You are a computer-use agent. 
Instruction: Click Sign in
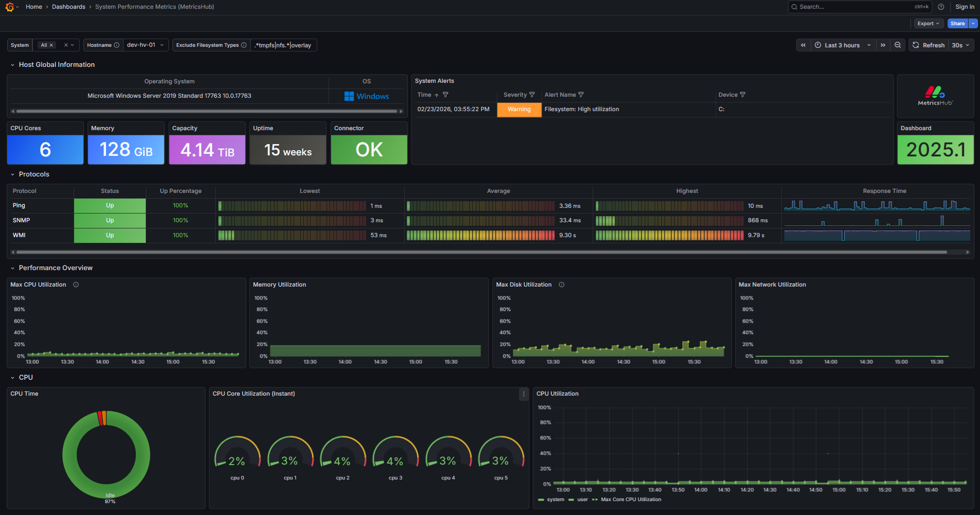point(964,7)
